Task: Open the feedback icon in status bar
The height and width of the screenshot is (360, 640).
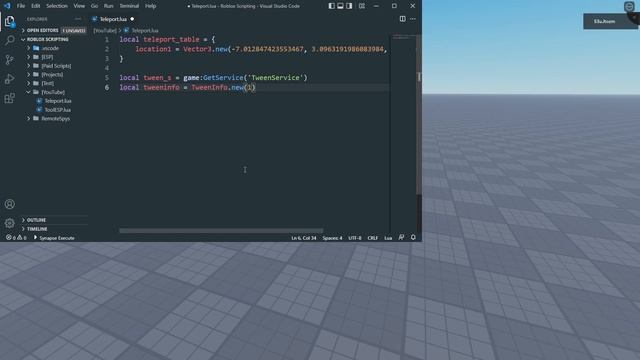Action: (401, 238)
